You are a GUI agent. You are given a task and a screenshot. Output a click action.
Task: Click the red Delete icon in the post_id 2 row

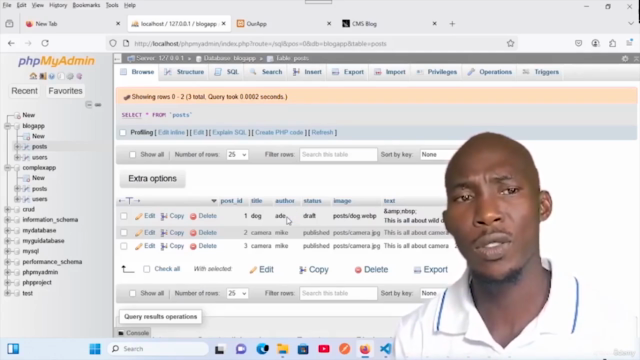click(x=193, y=233)
